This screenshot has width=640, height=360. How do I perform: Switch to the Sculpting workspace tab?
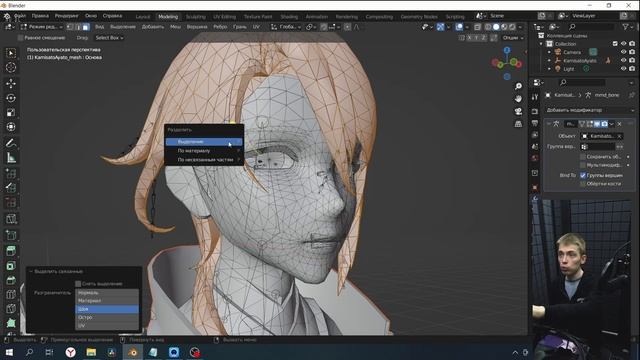[x=196, y=17]
